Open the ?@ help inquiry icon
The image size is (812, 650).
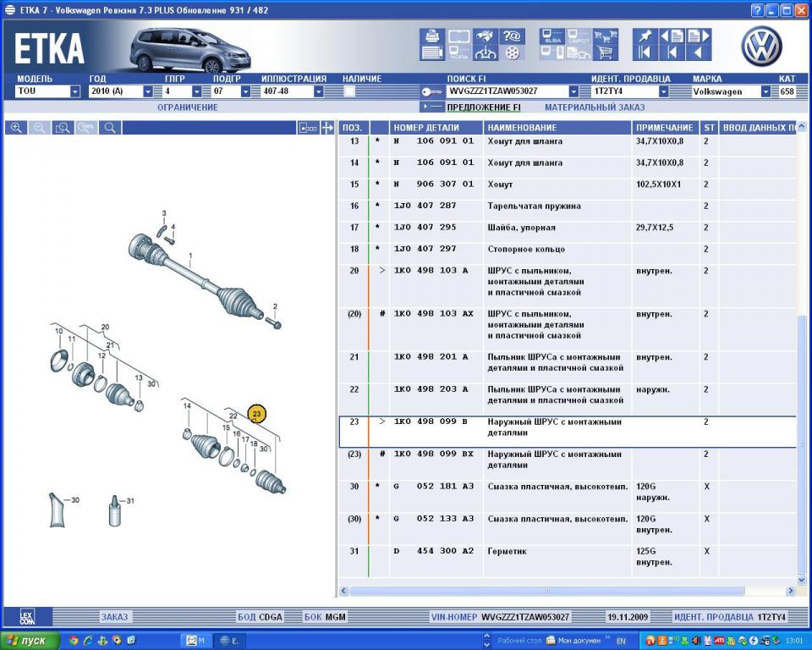coord(512,36)
